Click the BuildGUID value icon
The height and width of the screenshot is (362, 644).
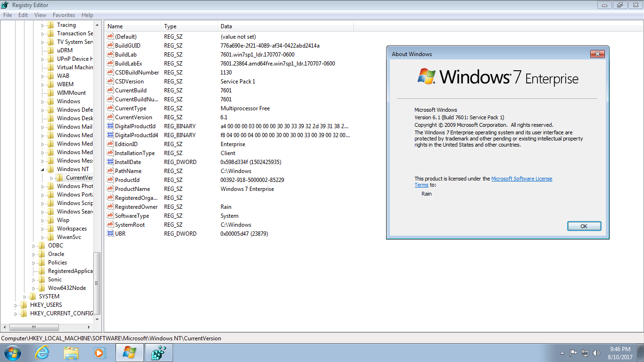(x=110, y=46)
